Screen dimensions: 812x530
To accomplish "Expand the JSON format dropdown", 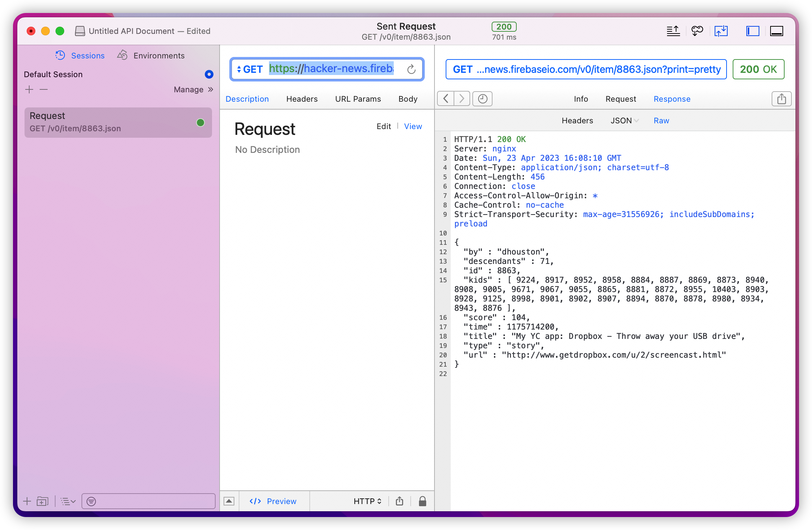I will click(625, 120).
